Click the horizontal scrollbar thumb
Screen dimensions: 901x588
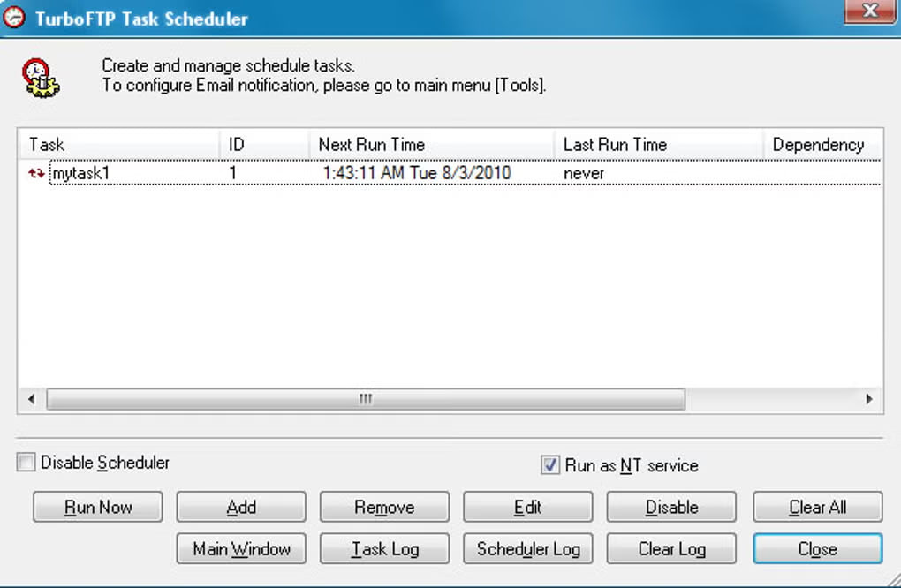pos(366,398)
